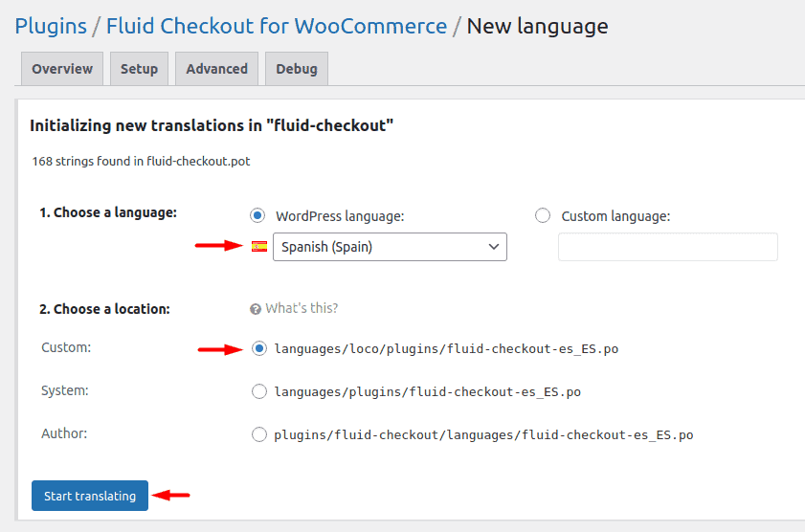Click the Spain flag icon

pos(259,247)
